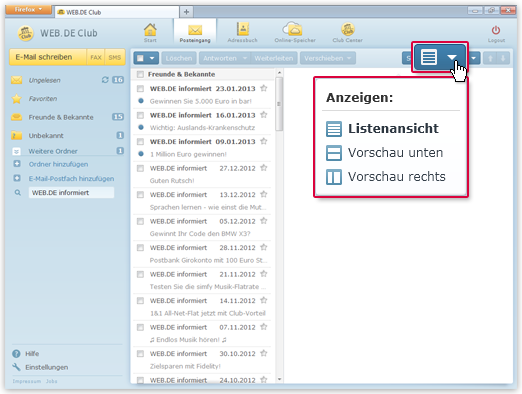Image resolution: width=522 pixels, height=394 pixels.
Task: Star the 16.01.2013 email
Action: click(x=264, y=115)
